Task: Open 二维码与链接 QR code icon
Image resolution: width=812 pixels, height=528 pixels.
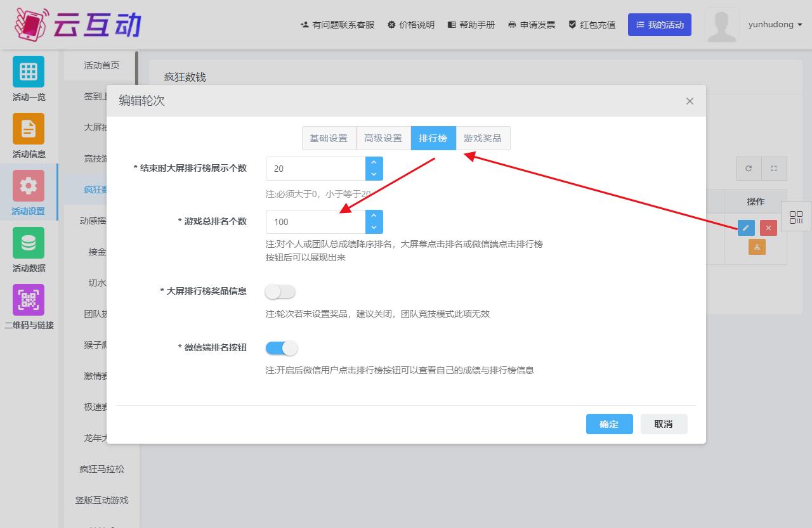Action: coord(29,300)
